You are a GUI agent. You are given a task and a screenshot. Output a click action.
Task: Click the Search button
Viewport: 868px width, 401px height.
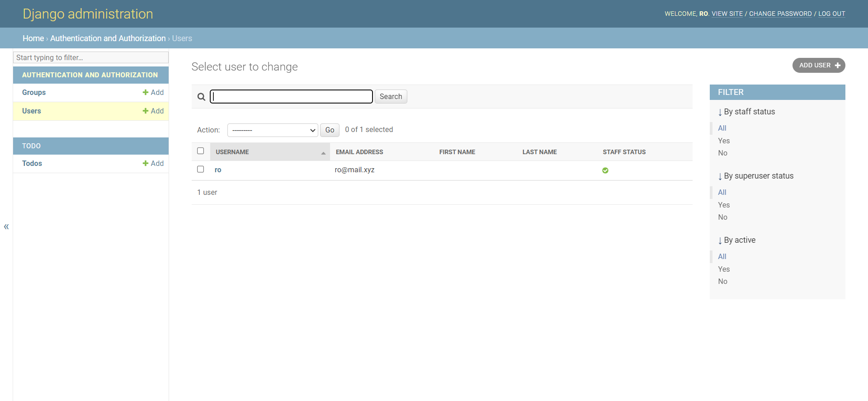click(391, 96)
